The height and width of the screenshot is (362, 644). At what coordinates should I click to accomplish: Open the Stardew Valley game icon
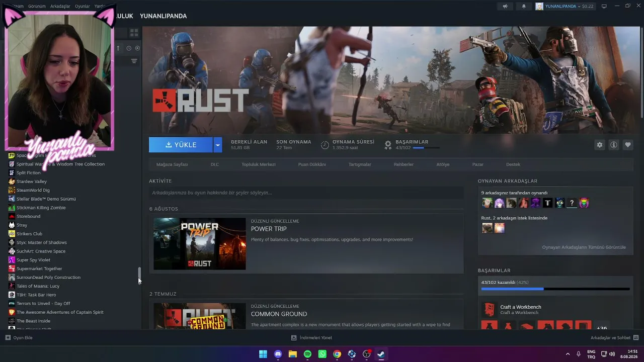click(x=12, y=182)
